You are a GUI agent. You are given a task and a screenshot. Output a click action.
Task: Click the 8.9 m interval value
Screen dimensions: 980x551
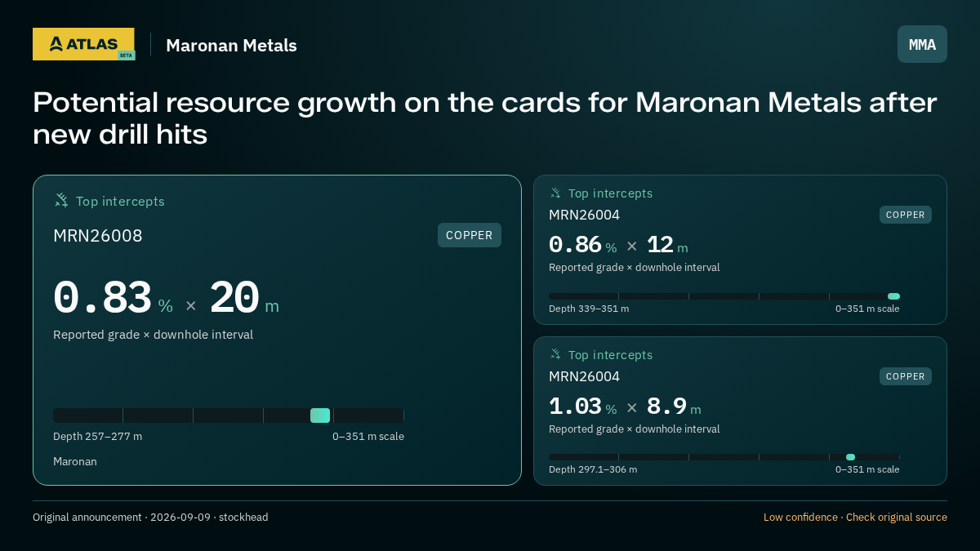pos(674,407)
